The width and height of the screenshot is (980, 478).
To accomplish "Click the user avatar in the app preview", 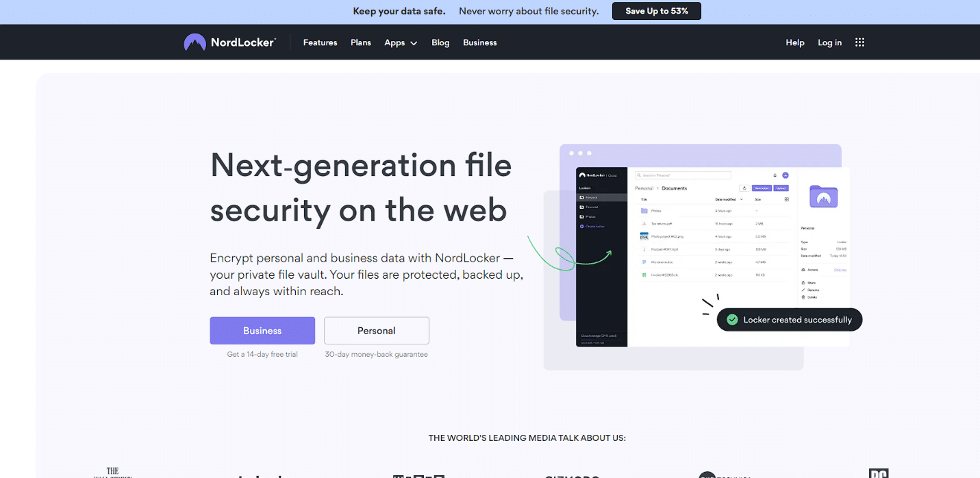I will click(x=786, y=175).
